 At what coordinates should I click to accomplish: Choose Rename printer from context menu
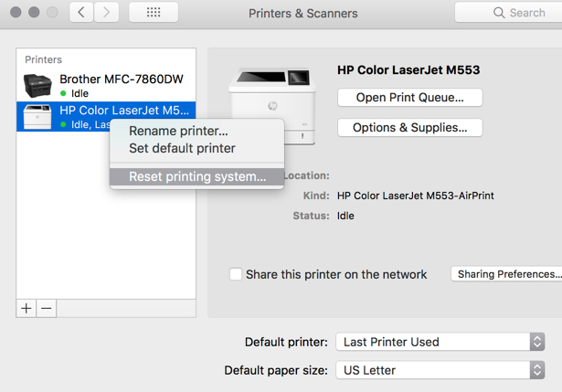coord(178,131)
